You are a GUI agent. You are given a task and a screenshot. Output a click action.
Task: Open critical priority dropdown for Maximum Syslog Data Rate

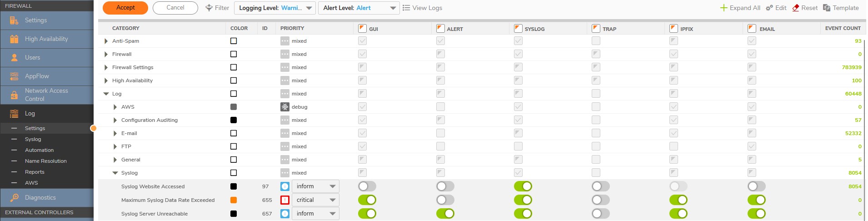(315, 200)
